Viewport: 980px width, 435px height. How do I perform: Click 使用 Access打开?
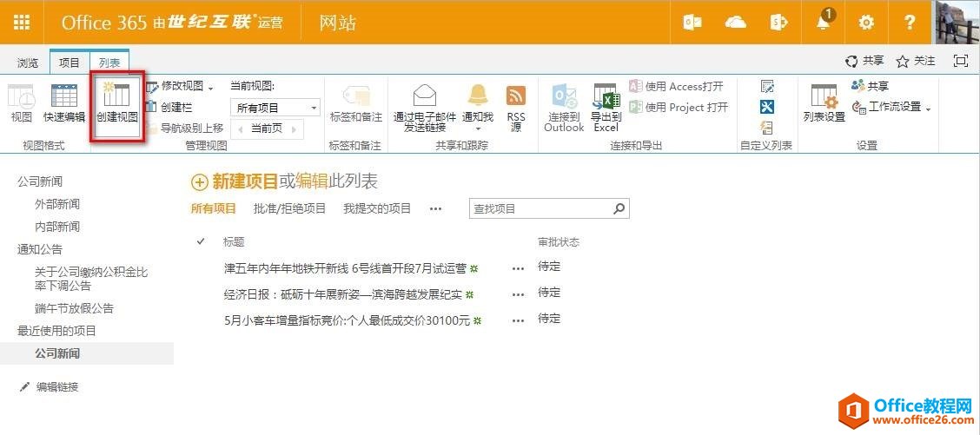pyautogui.click(x=676, y=86)
